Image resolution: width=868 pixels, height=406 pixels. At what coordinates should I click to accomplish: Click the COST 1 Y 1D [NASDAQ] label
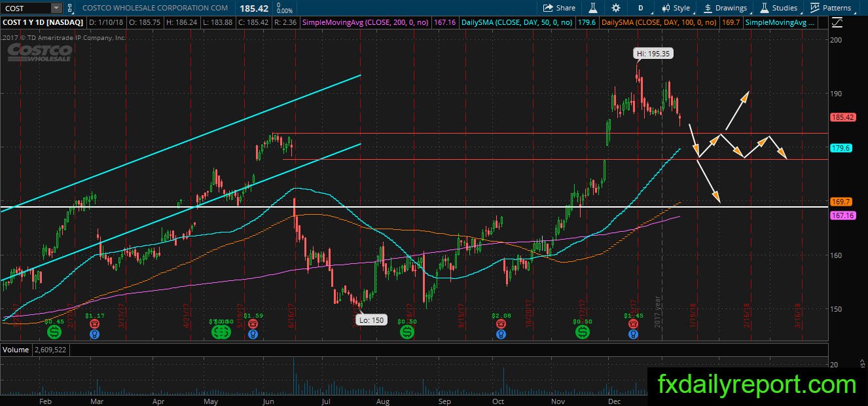[43, 22]
